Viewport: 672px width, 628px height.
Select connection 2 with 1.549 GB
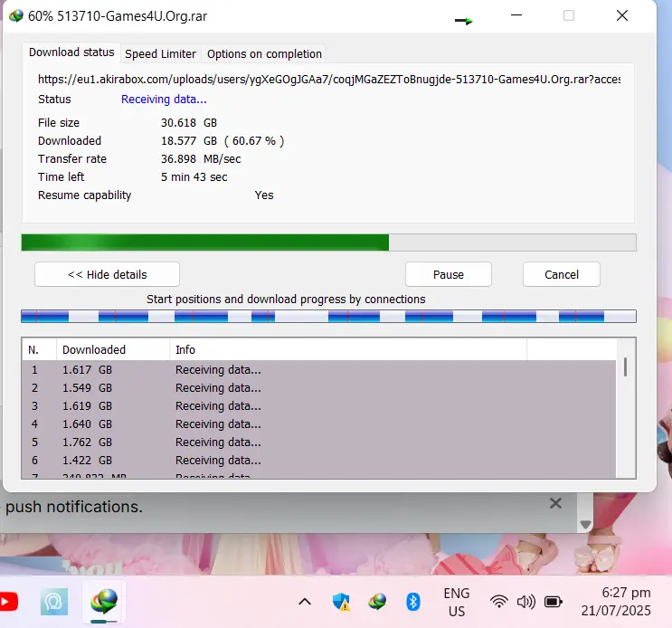point(319,388)
